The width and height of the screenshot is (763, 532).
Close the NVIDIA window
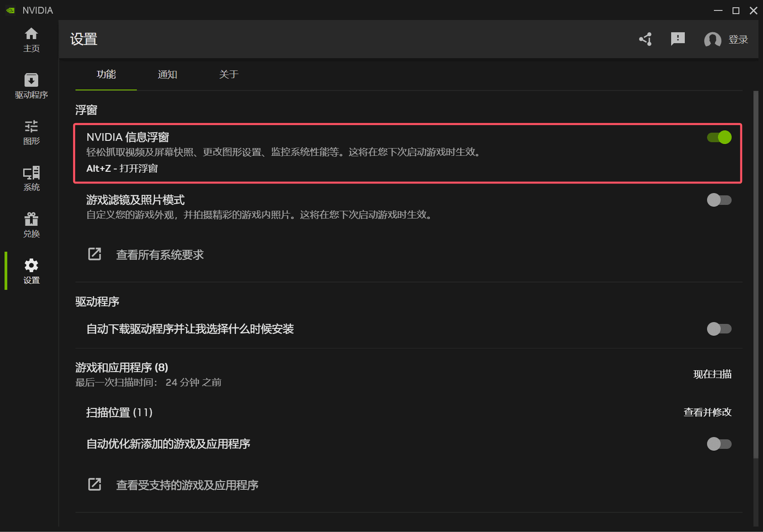point(753,10)
